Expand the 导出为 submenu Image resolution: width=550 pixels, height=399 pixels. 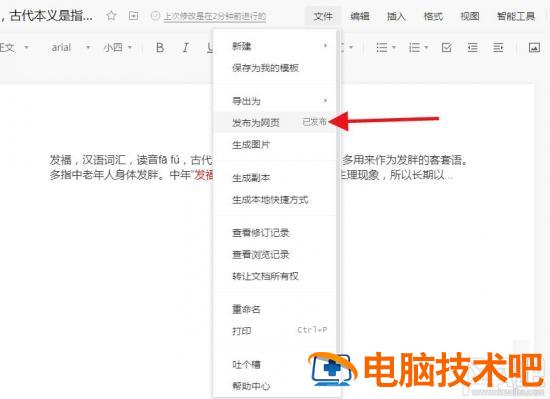coord(275,101)
